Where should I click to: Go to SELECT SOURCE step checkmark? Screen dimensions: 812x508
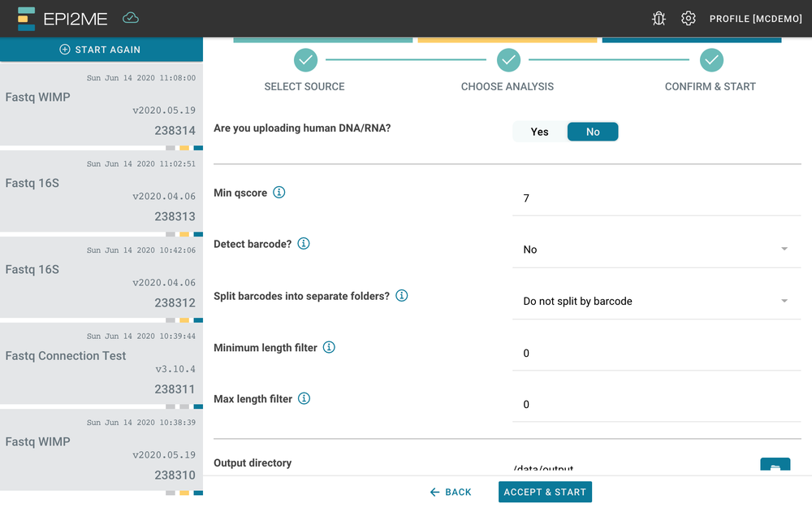coord(305,60)
